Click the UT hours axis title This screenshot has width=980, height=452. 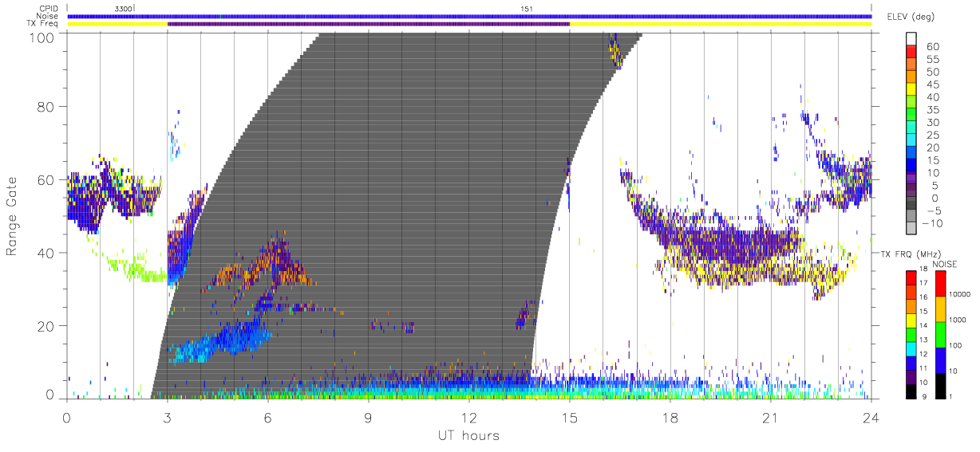click(468, 435)
